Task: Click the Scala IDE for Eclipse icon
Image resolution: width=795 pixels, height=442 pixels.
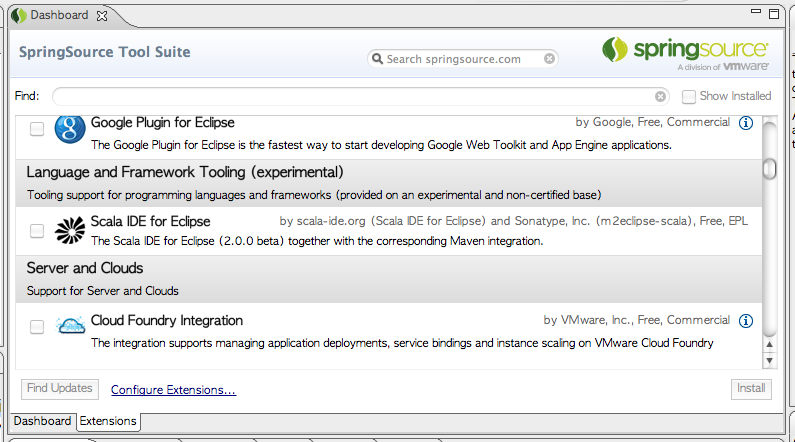Action: point(70,230)
